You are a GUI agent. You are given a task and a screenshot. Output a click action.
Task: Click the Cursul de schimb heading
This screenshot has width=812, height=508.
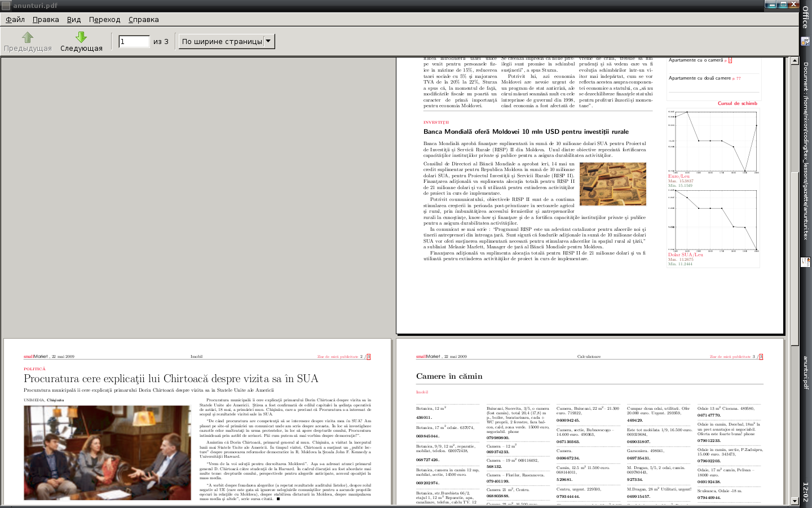click(738, 103)
